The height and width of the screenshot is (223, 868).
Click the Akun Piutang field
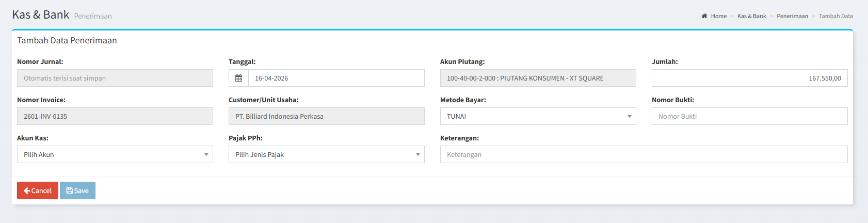point(538,78)
